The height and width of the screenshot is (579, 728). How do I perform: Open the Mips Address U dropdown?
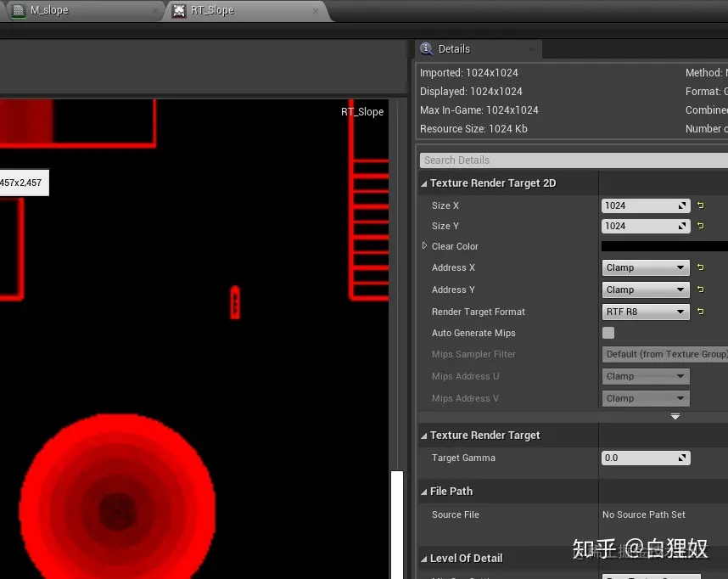pos(646,376)
